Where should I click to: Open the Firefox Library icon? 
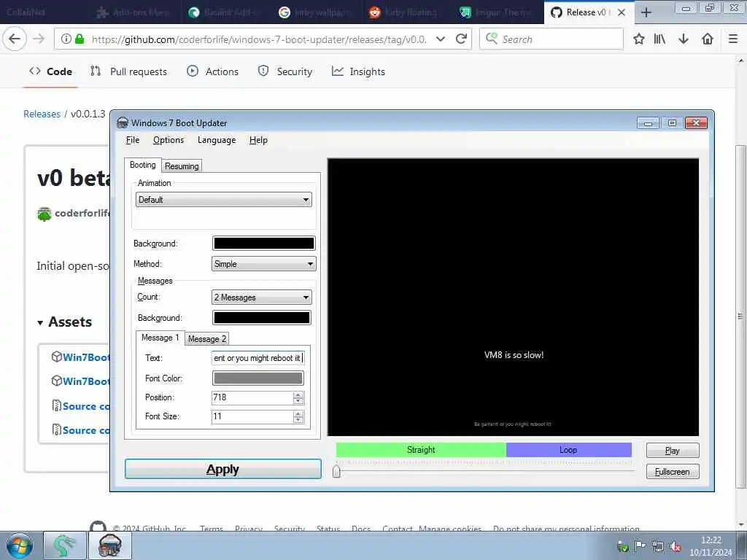coord(659,39)
